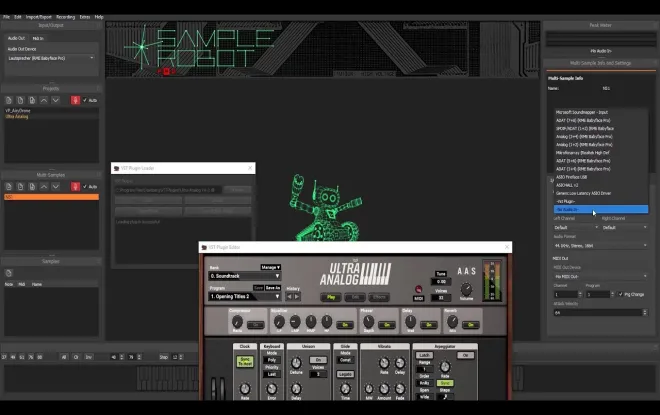Toggle the Compressor On button
Screen dimensions: 660x415
255,325
